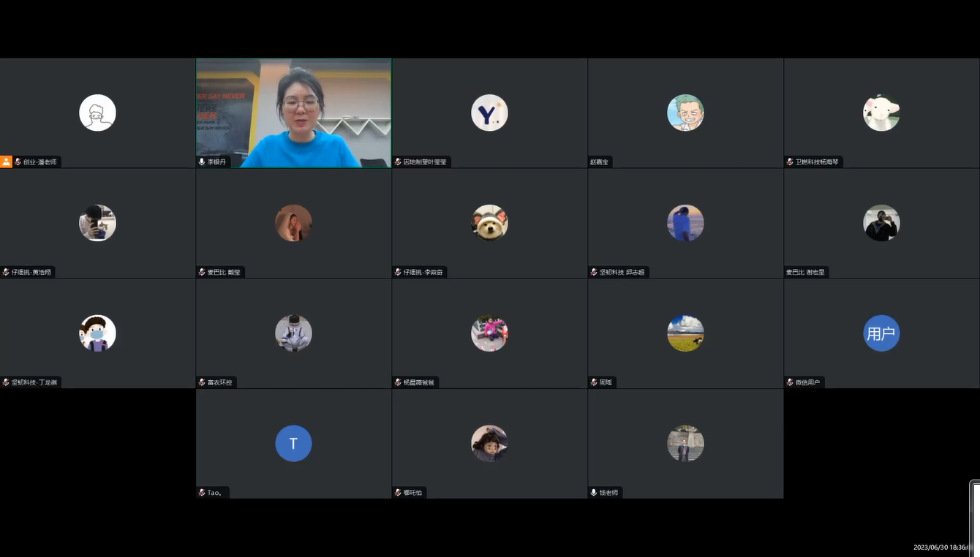Select the masked cartoon avatar
This screenshot has width=980, height=557.
(x=97, y=333)
